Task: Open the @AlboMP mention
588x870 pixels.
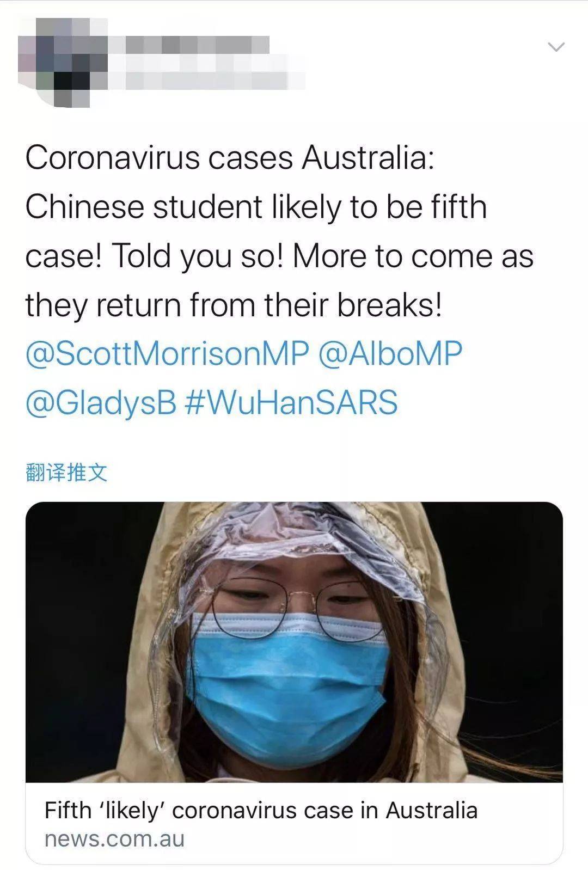Action: coord(390,353)
